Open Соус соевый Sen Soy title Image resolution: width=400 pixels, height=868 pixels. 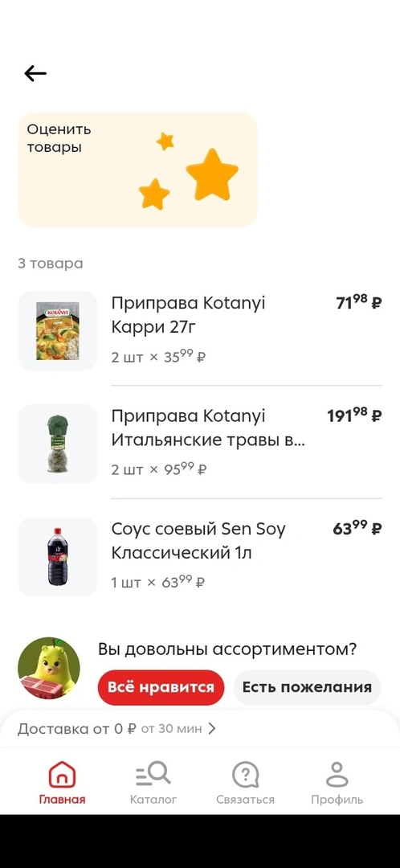(x=198, y=541)
